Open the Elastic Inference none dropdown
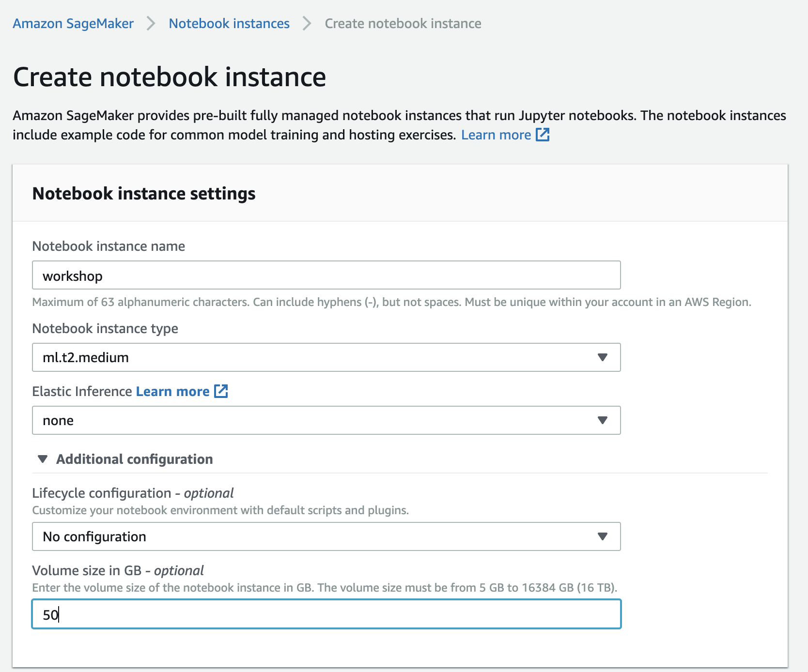 [x=326, y=420]
